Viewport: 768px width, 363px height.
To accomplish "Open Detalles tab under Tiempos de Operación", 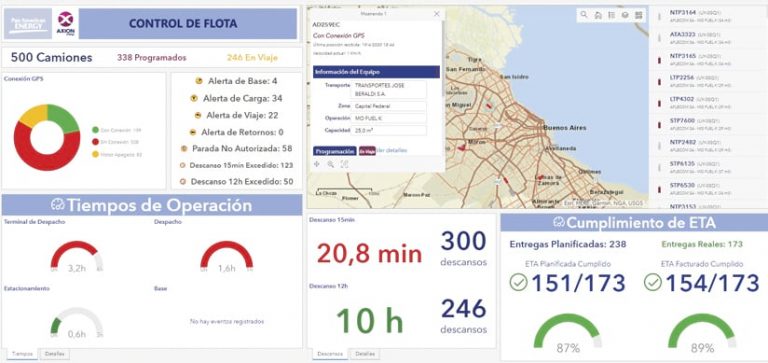I will point(54,354).
